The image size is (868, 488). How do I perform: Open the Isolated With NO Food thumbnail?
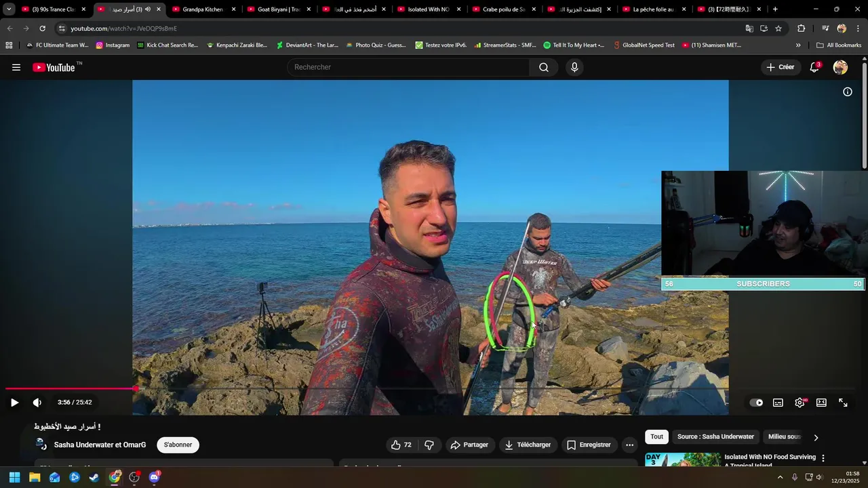pyautogui.click(x=682, y=460)
